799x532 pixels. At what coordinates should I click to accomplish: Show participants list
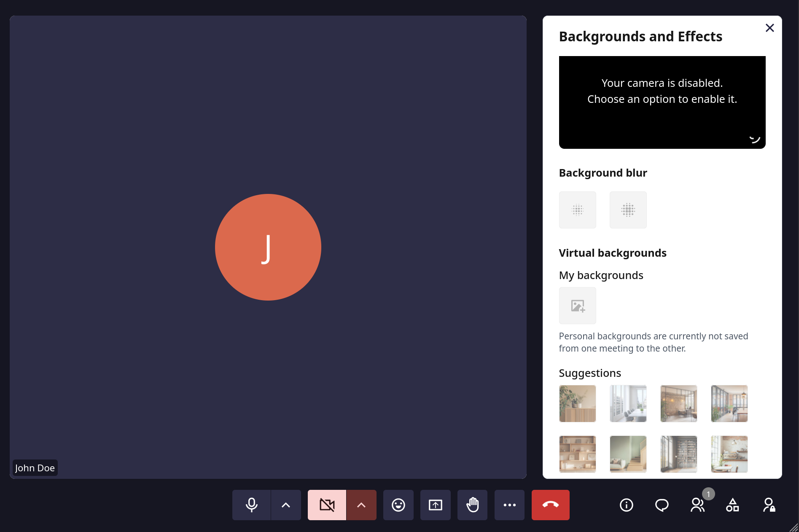pyautogui.click(x=697, y=505)
